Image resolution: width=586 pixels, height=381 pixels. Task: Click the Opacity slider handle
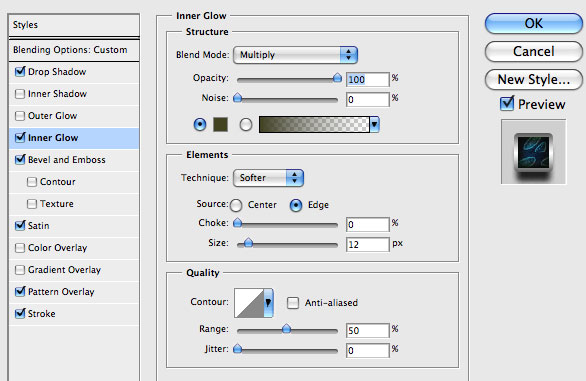tap(337, 77)
